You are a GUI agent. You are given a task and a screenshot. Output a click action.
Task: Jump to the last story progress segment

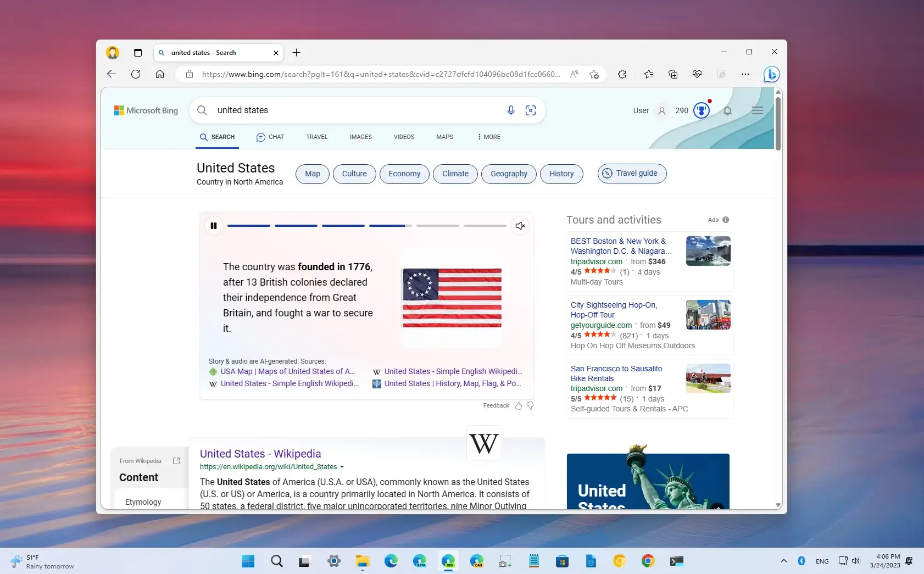tap(485, 226)
